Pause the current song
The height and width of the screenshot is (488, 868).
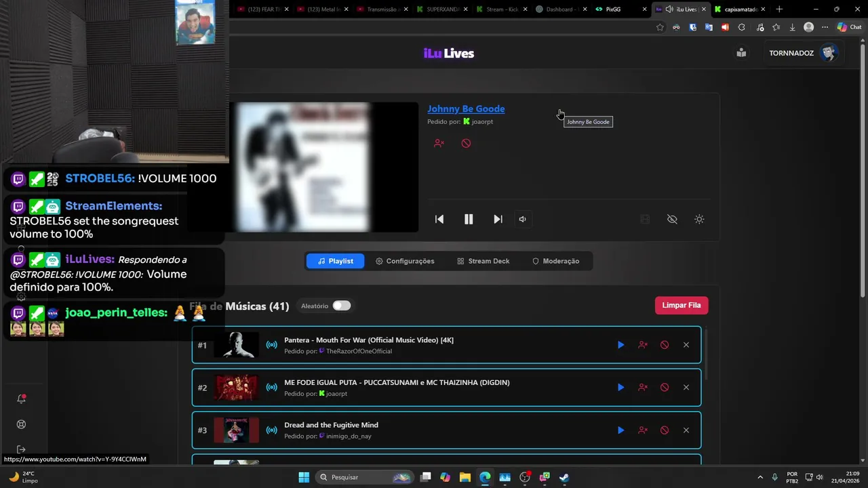coord(469,219)
